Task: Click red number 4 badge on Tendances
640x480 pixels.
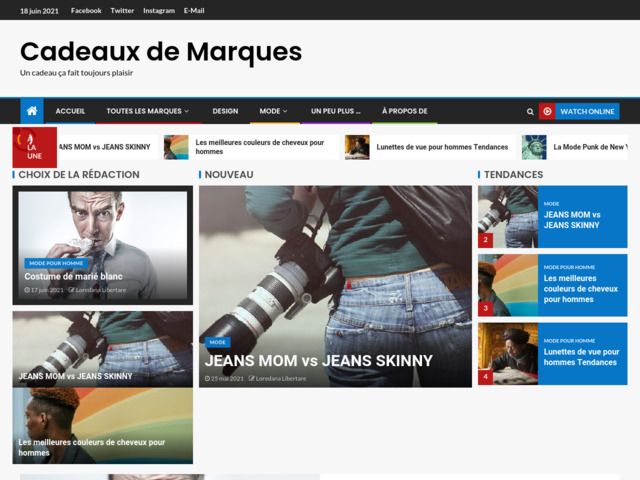Action: pos(486,377)
